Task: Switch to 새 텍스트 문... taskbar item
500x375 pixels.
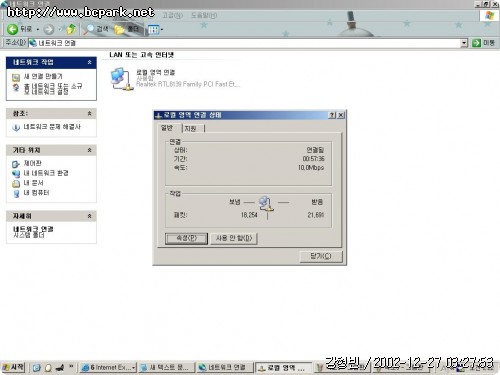Action: 167,368
